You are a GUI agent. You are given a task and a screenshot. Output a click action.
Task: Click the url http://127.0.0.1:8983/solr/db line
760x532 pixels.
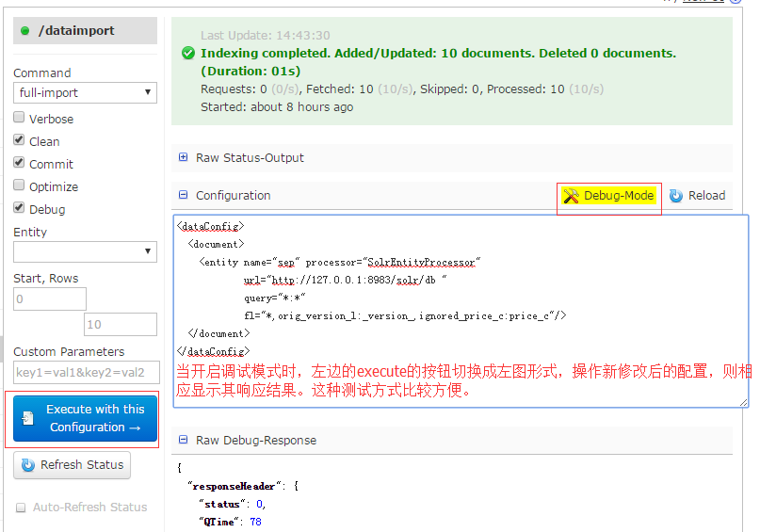click(x=345, y=280)
